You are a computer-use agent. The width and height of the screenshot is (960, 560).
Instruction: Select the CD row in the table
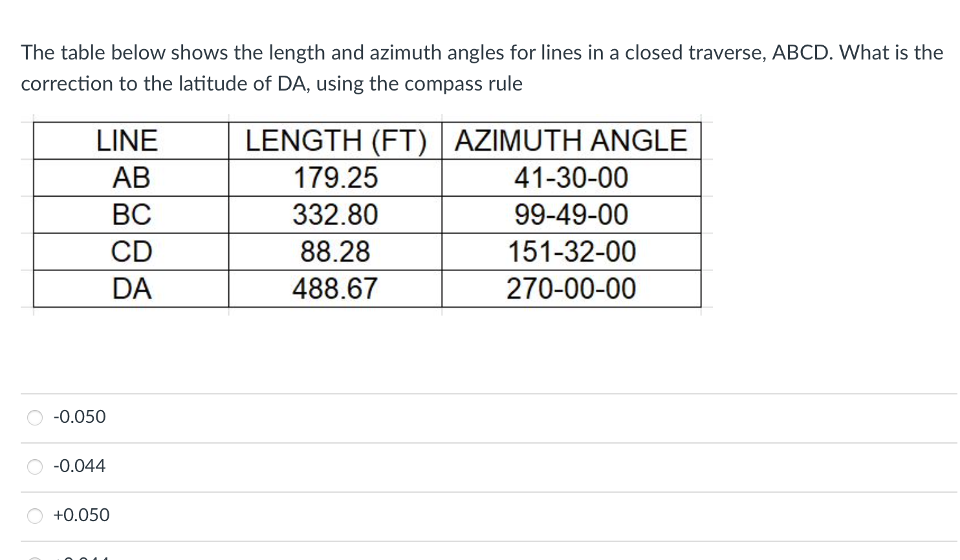coord(133,252)
